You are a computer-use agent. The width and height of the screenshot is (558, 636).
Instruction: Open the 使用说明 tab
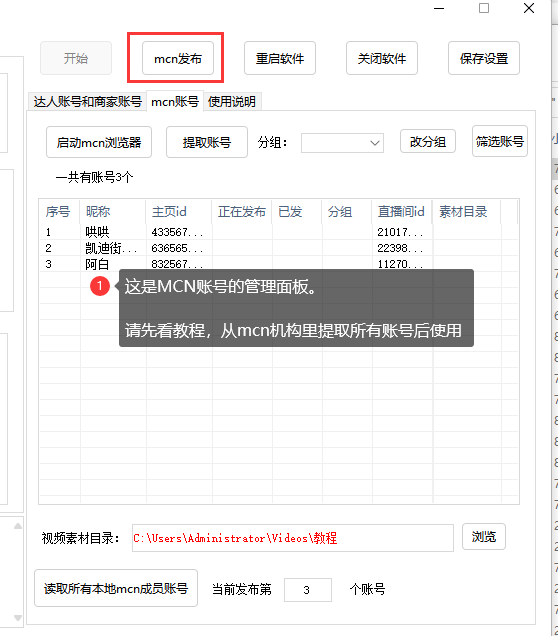tap(232, 101)
